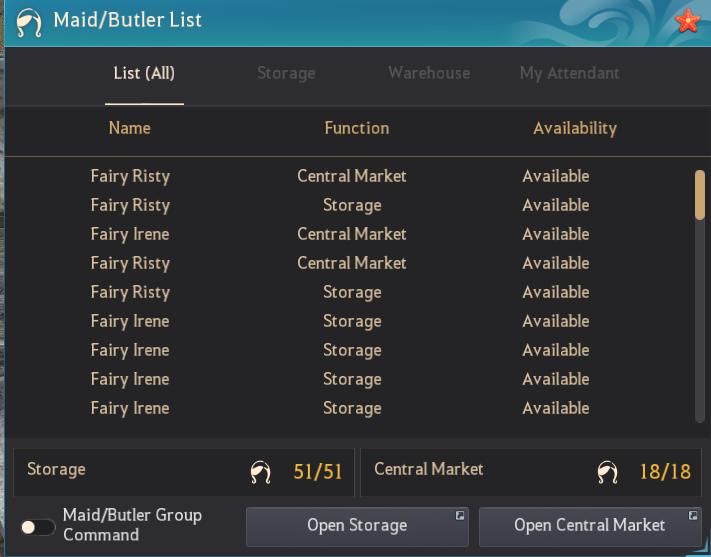
Task: Close the window with the starfish icon
Action: coord(688,21)
